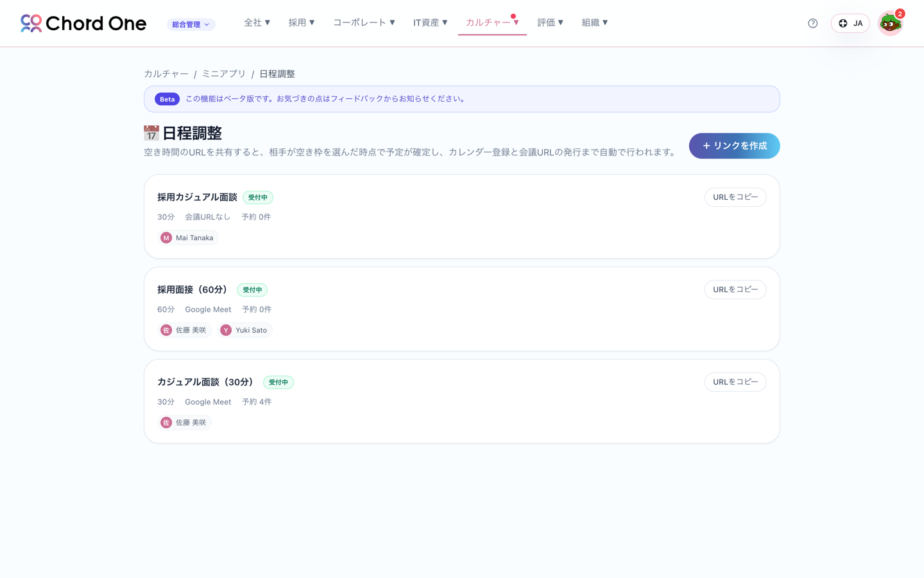The width and height of the screenshot is (924, 578).
Task: Go to ミニアプリ breadcrumb link
Action: click(x=224, y=74)
